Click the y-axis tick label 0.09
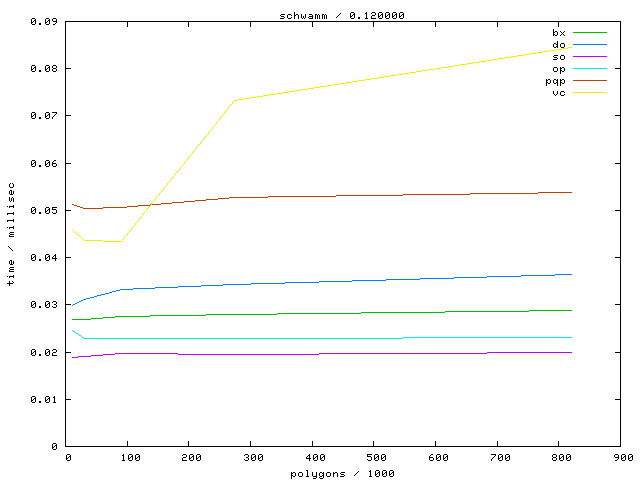 pyautogui.click(x=44, y=22)
